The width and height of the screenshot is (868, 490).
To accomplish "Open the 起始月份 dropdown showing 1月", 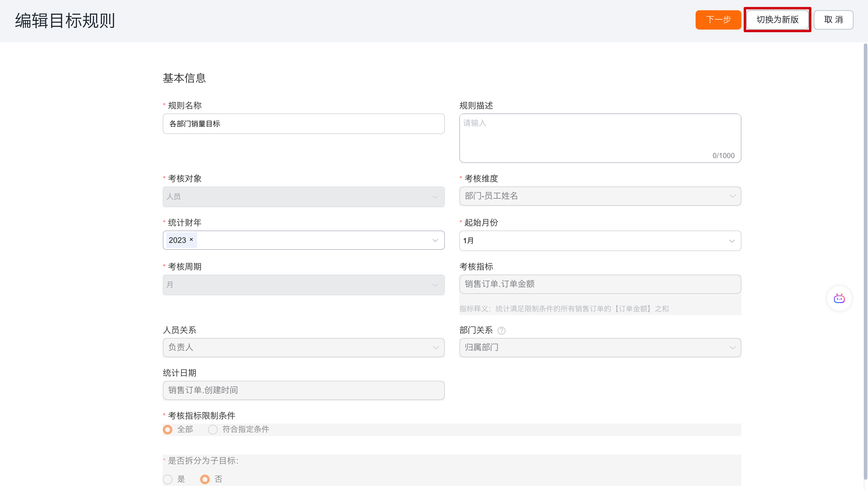I will click(x=600, y=241).
